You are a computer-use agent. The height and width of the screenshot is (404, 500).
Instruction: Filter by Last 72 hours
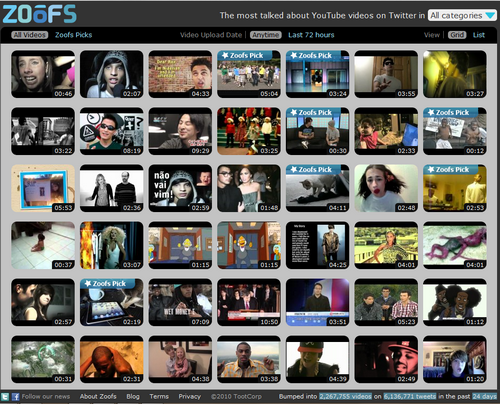pyautogui.click(x=311, y=35)
